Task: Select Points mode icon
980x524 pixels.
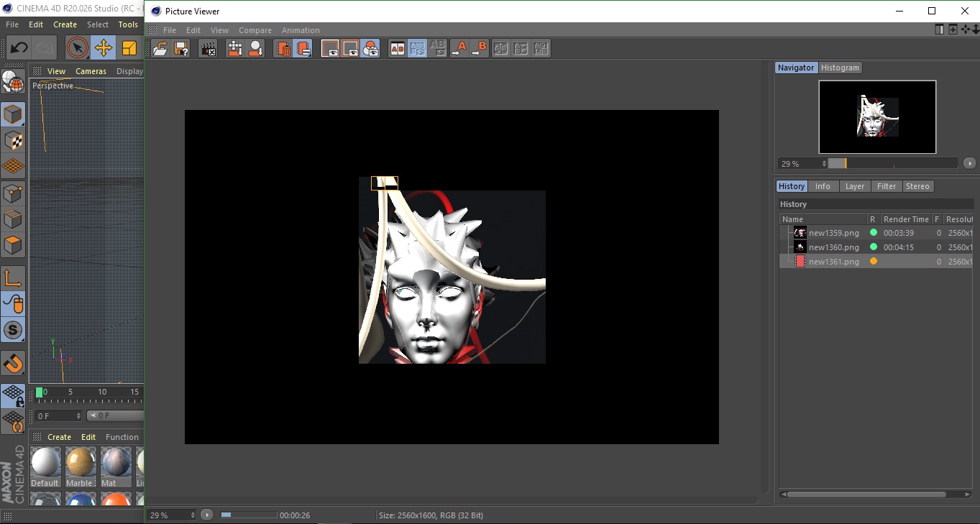Action: [x=13, y=193]
